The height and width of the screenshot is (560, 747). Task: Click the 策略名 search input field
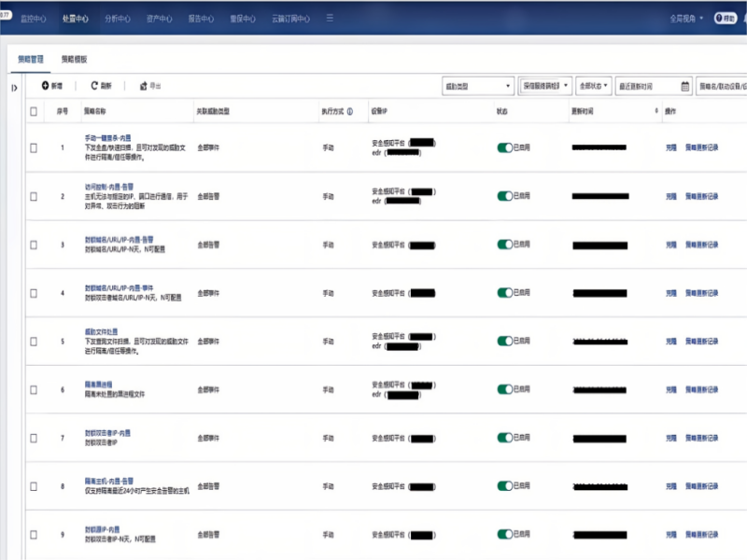(721, 86)
